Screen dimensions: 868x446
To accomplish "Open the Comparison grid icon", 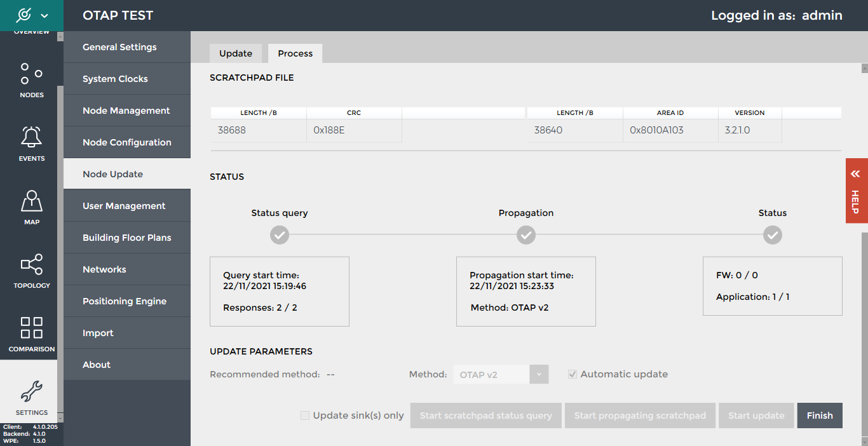I will [x=31, y=328].
